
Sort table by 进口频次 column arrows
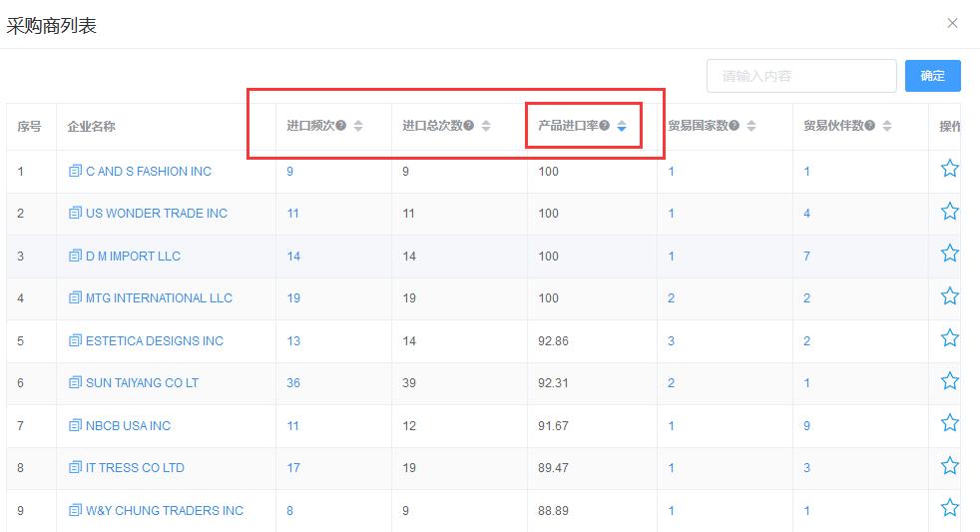pos(358,126)
